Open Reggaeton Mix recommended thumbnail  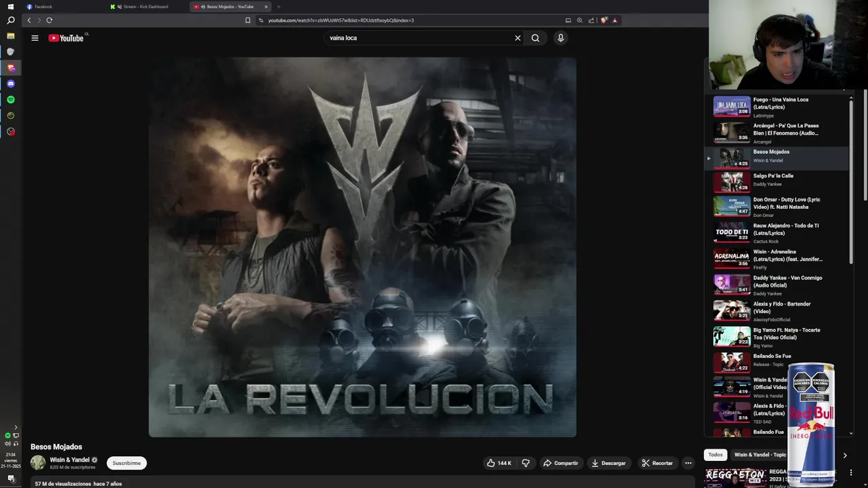point(735,477)
